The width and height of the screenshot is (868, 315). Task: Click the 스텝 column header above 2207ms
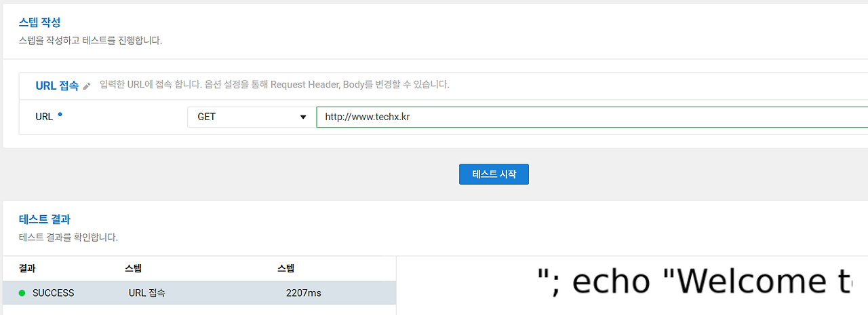285,268
